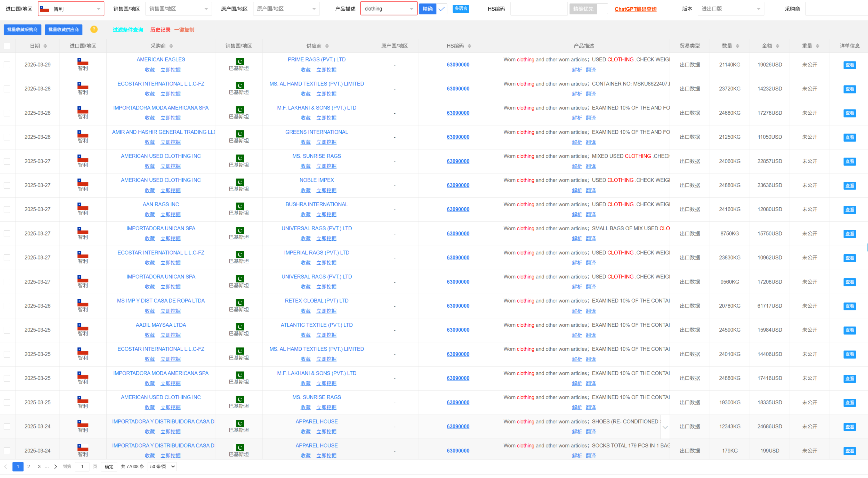Image resolution: width=868 pixels, height=478 pixels.
Task: Check the row for MS IMP Y DIST CASA DE ROPA
Action: pos(7,306)
